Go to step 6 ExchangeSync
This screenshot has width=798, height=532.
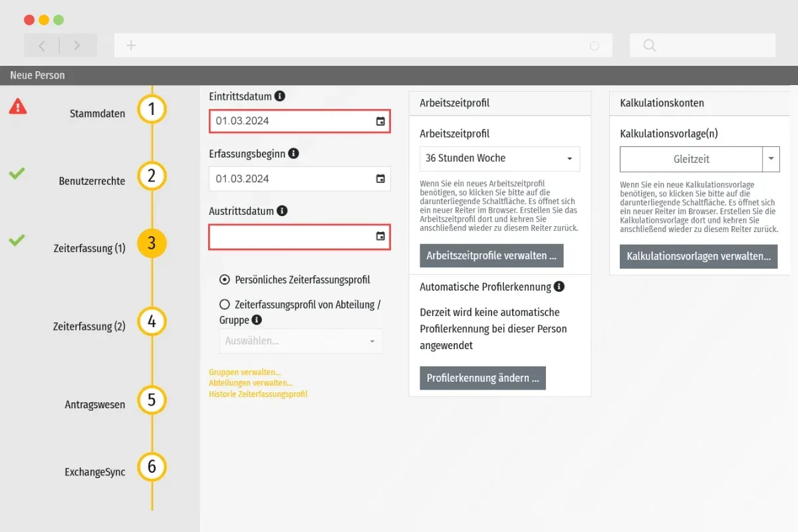tap(152, 467)
